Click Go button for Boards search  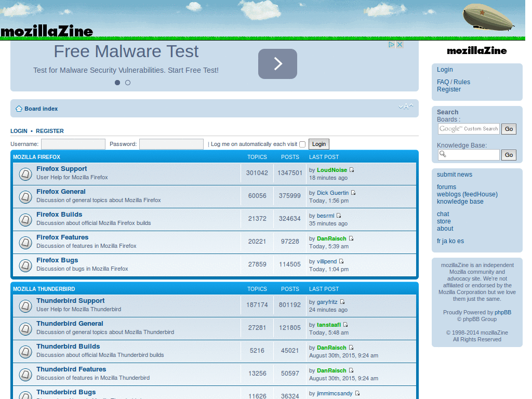click(509, 129)
